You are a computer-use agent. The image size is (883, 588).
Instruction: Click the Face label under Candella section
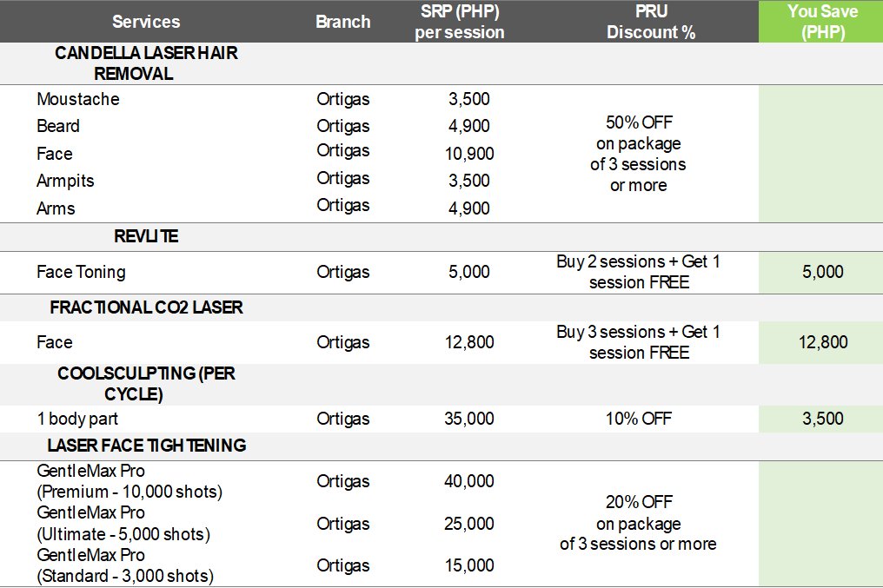coord(55,154)
